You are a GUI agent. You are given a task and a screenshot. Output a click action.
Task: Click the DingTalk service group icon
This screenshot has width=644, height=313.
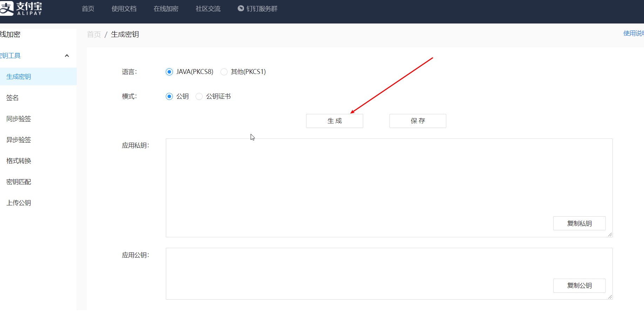(x=241, y=8)
